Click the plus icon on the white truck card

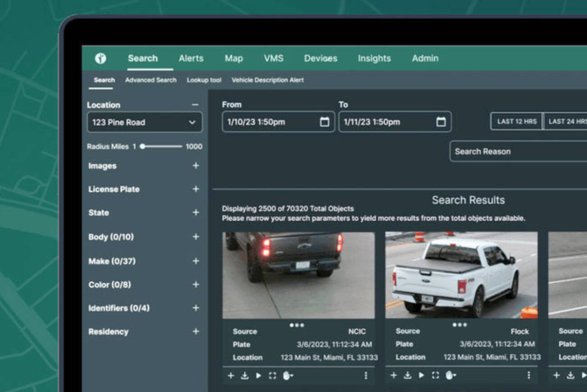[394, 375]
